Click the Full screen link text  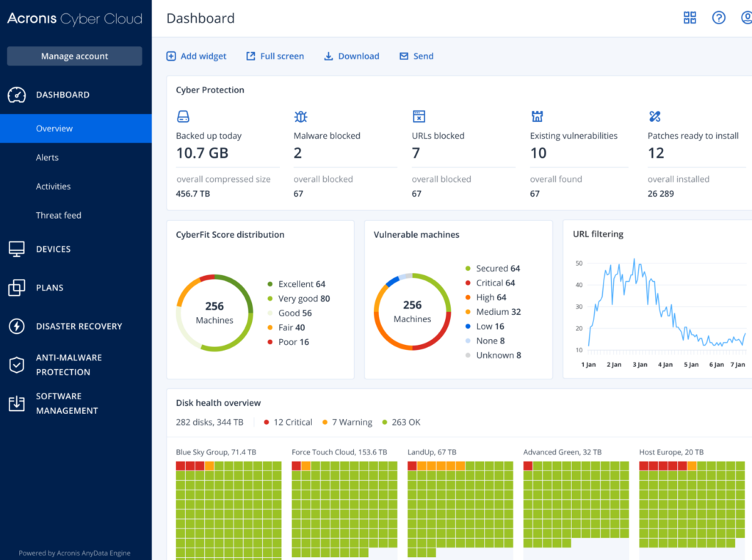(x=282, y=56)
